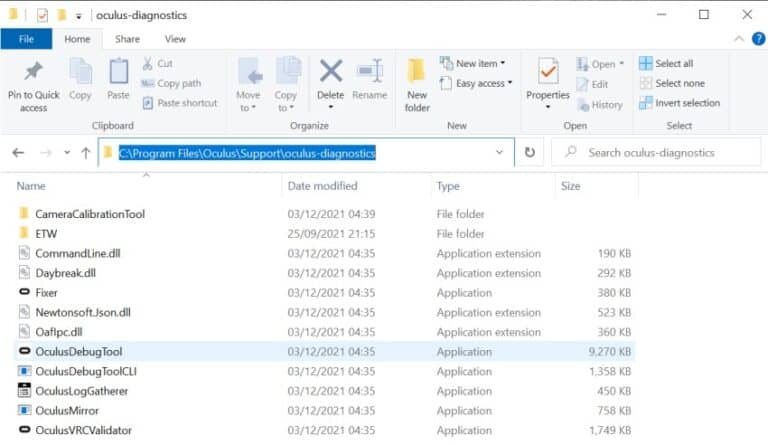Click the address bar path
Screen dimensions: 768x445
click(x=247, y=153)
